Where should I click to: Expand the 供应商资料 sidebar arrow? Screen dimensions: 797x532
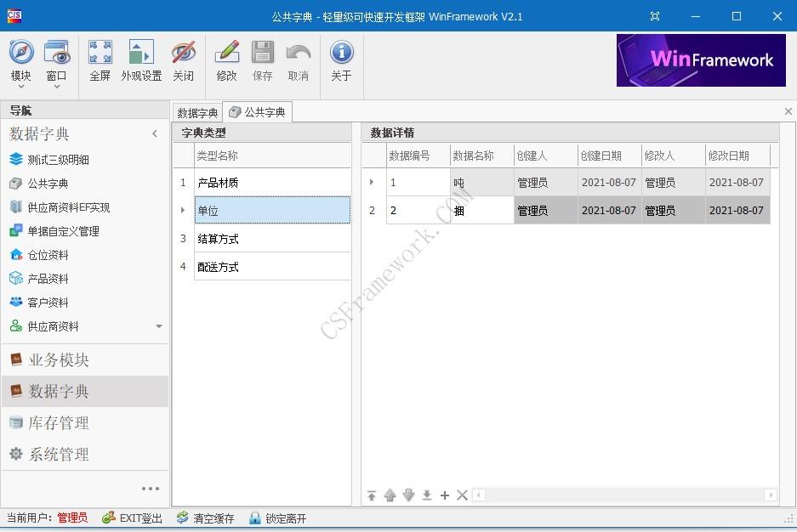[157, 325]
